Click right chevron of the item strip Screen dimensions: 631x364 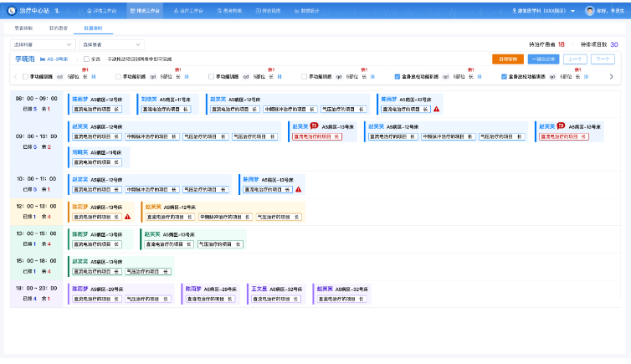(x=611, y=76)
